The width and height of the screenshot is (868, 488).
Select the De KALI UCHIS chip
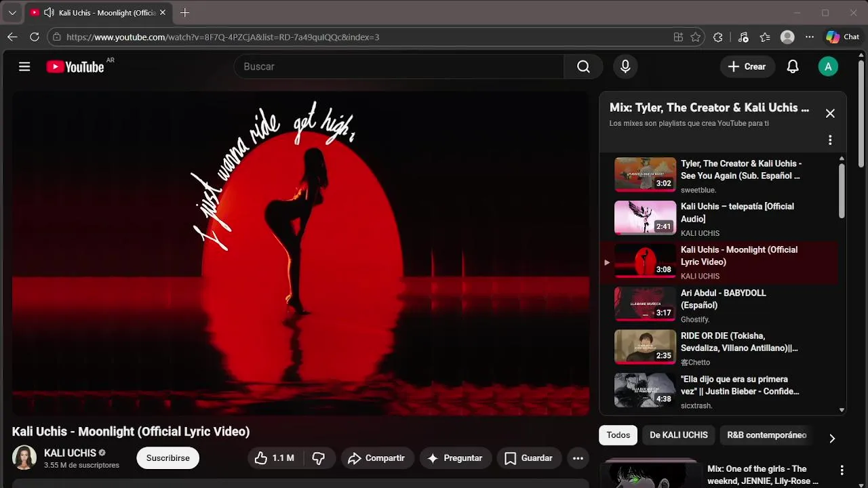click(678, 435)
